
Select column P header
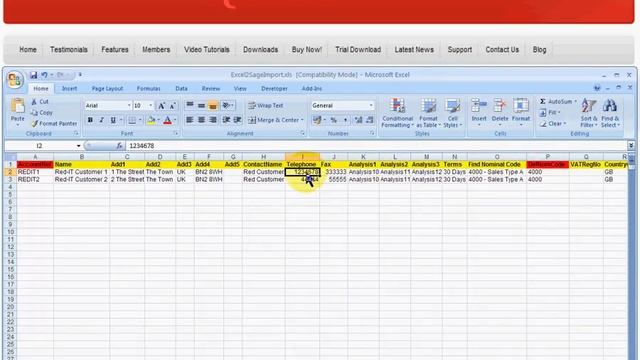547,157
